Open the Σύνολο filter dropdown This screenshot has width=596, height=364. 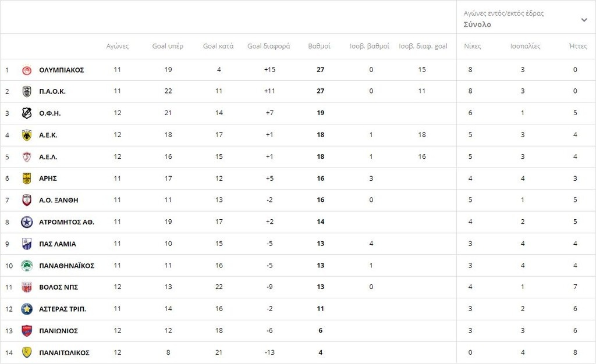click(477, 24)
